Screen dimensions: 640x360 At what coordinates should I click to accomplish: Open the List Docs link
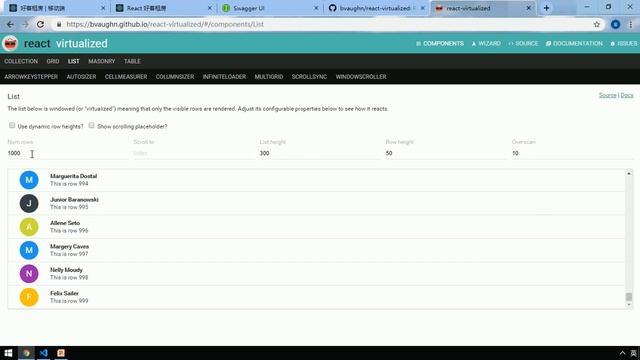(627, 95)
